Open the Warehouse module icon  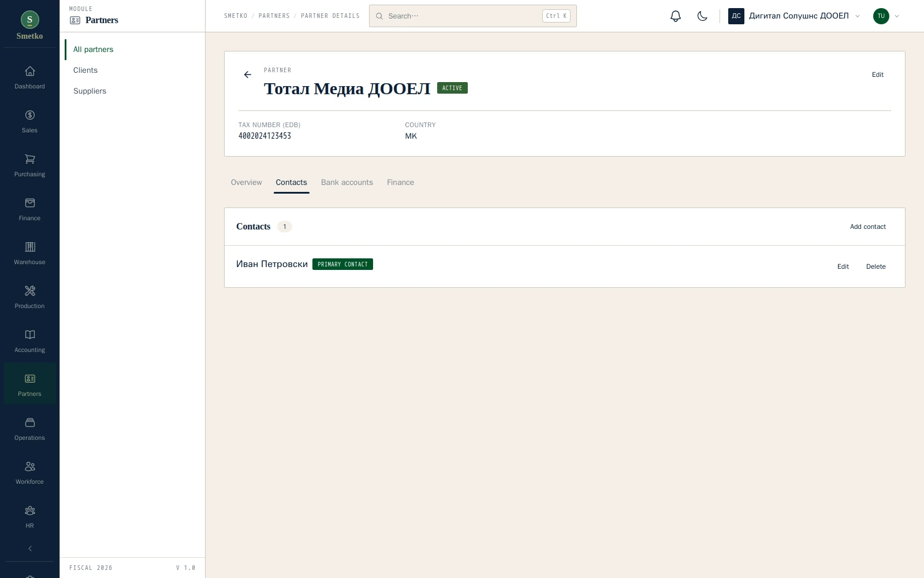pyautogui.click(x=29, y=247)
